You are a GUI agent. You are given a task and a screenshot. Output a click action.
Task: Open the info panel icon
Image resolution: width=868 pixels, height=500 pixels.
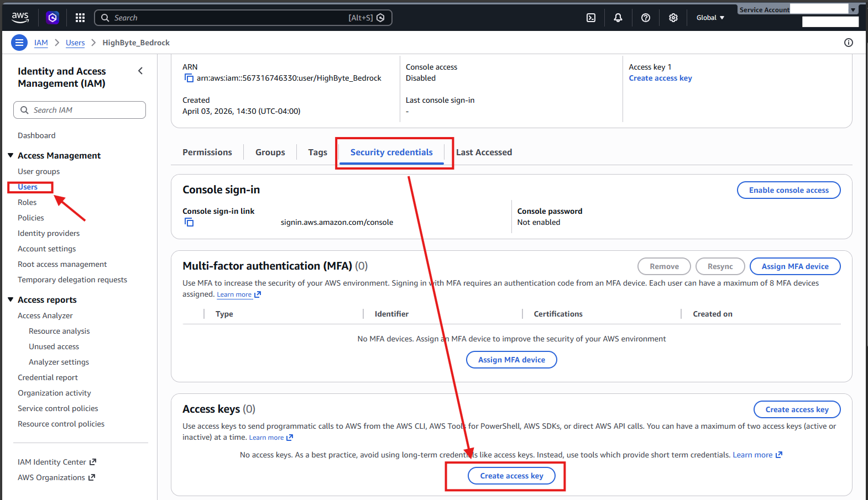pos(849,43)
